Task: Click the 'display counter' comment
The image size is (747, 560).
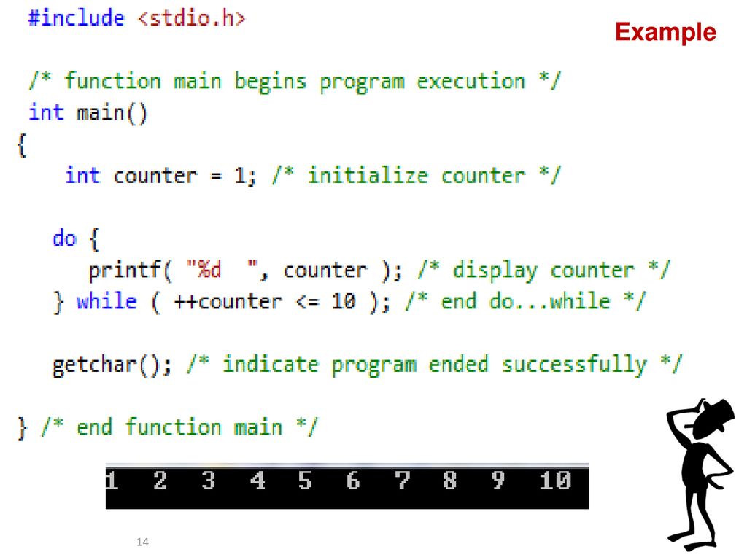Action: coord(543,271)
